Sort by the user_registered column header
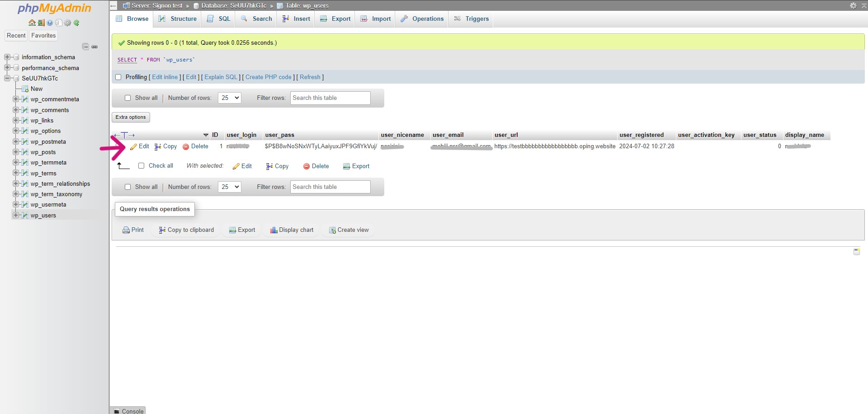The width and height of the screenshot is (868, 414). (x=642, y=135)
